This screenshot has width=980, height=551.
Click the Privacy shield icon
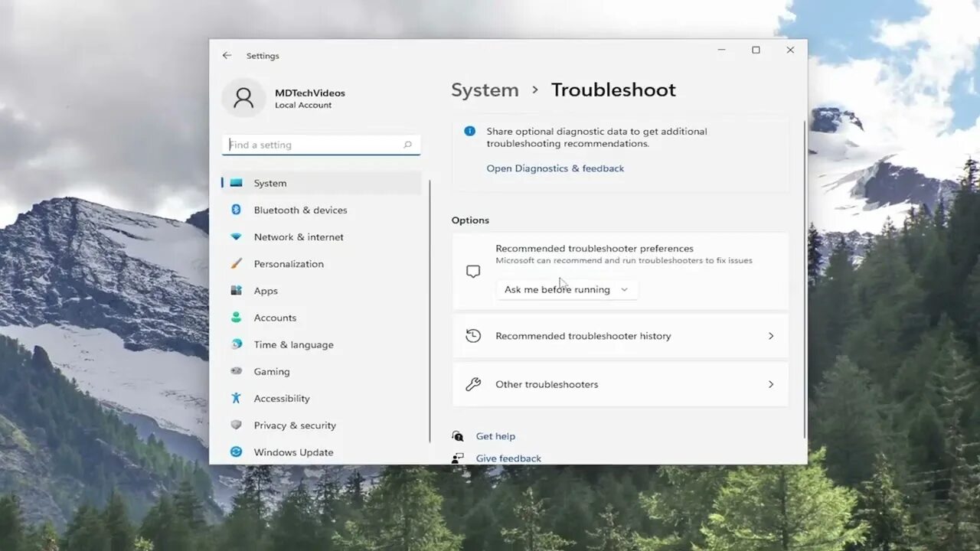[x=237, y=425]
